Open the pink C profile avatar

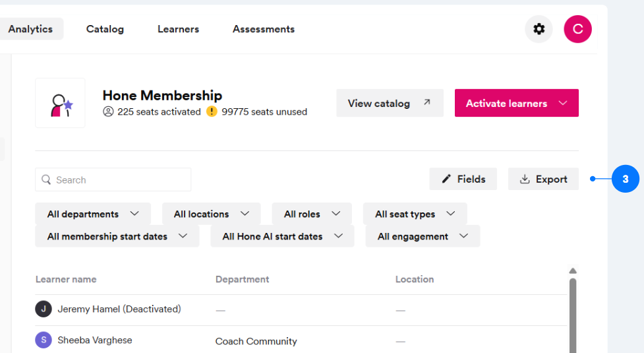pyautogui.click(x=577, y=29)
